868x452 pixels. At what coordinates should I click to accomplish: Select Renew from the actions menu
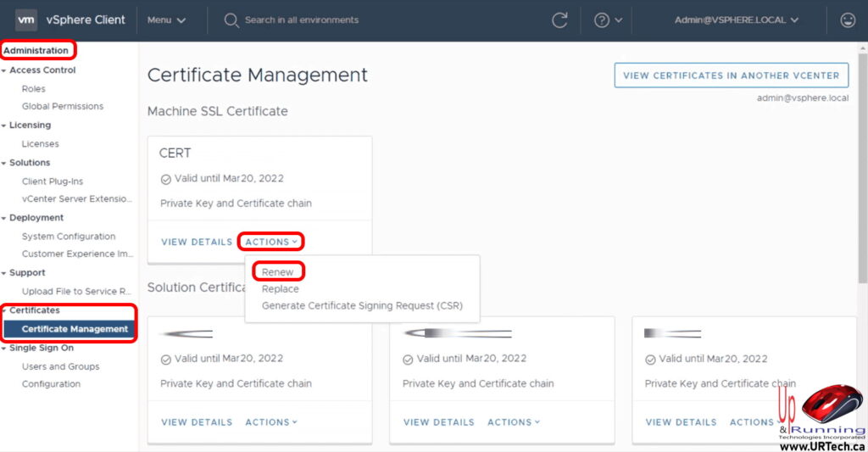[x=277, y=272]
